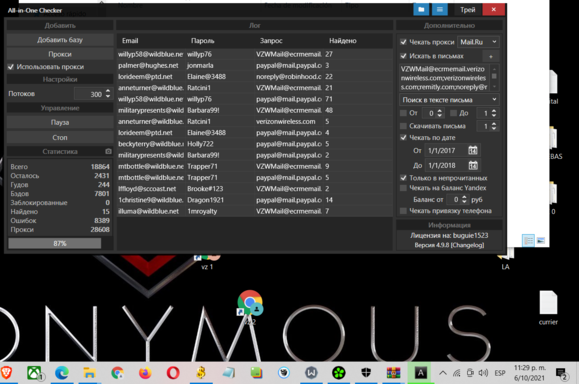579x384 pixels.
Task: Open Xbox app from the taskbar
Action: [x=34, y=373]
